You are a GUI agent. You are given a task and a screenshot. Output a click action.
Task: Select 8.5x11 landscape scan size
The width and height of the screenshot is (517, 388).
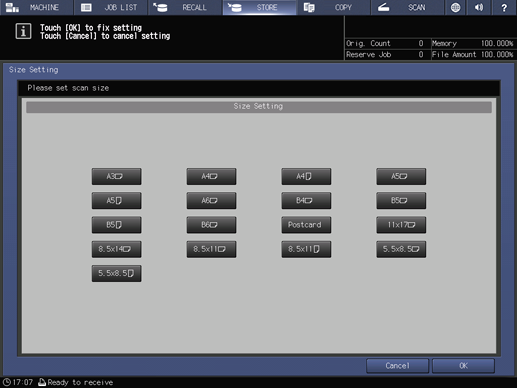tap(211, 249)
